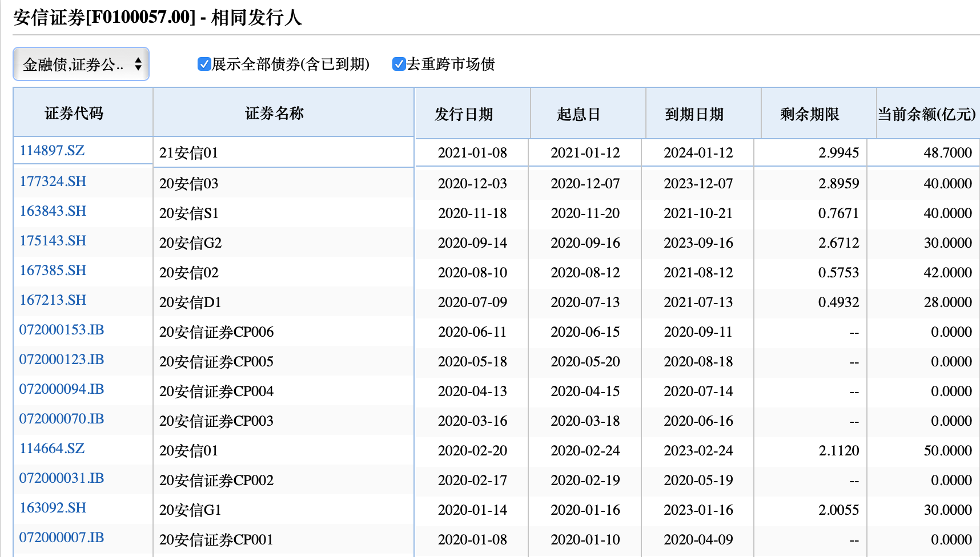Select the 20安信证券CP001 name cell
The image size is (980, 557).
(283, 539)
